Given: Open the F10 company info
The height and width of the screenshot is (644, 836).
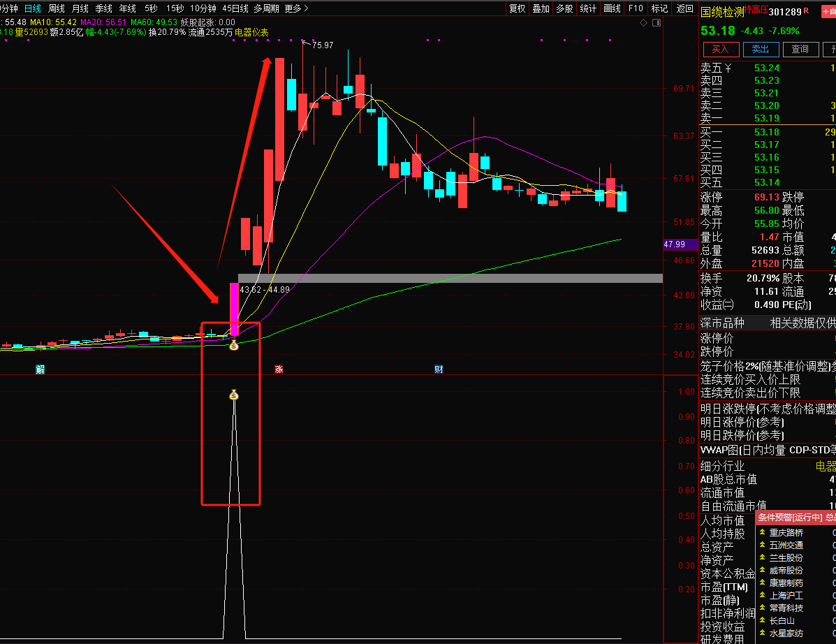Looking at the screenshot, I should pos(636,8).
